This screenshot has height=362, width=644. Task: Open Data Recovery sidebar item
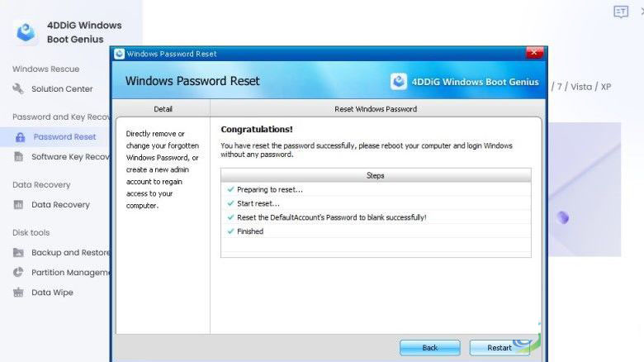(x=60, y=204)
